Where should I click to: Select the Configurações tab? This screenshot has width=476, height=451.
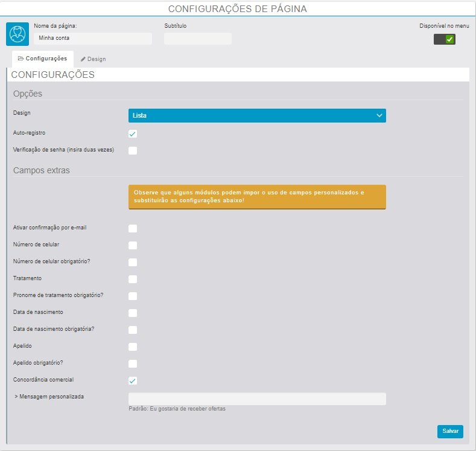pyautogui.click(x=43, y=59)
